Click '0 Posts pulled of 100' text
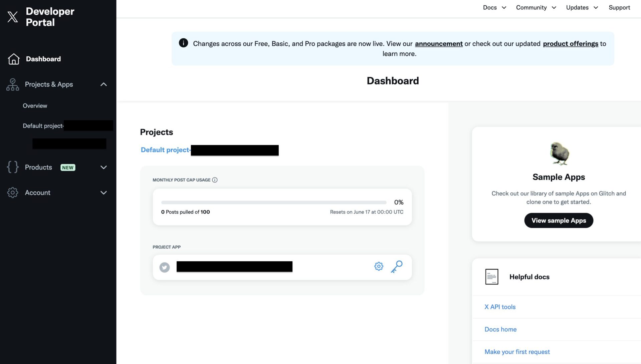641x364 pixels. (x=185, y=212)
